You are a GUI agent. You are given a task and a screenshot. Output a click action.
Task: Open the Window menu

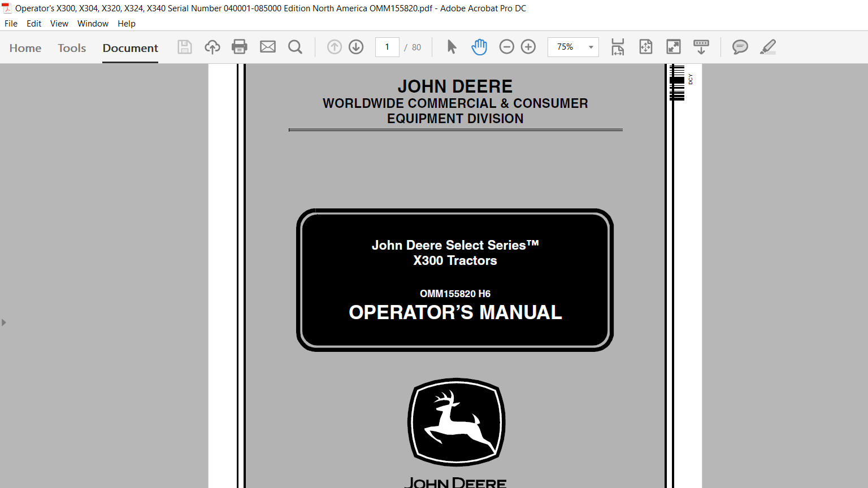(x=93, y=24)
